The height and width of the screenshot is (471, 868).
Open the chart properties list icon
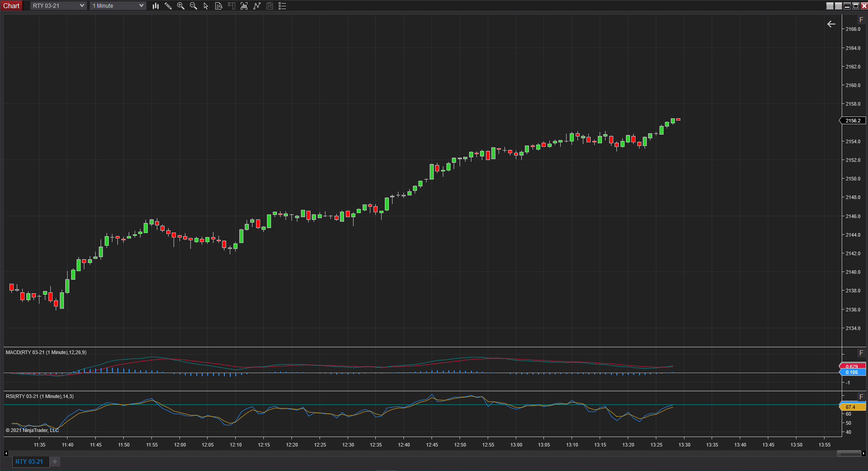coord(282,6)
